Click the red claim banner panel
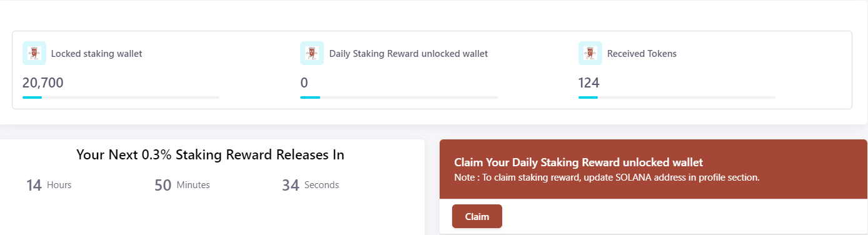The height and width of the screenshot is (235, 868). 654,169
